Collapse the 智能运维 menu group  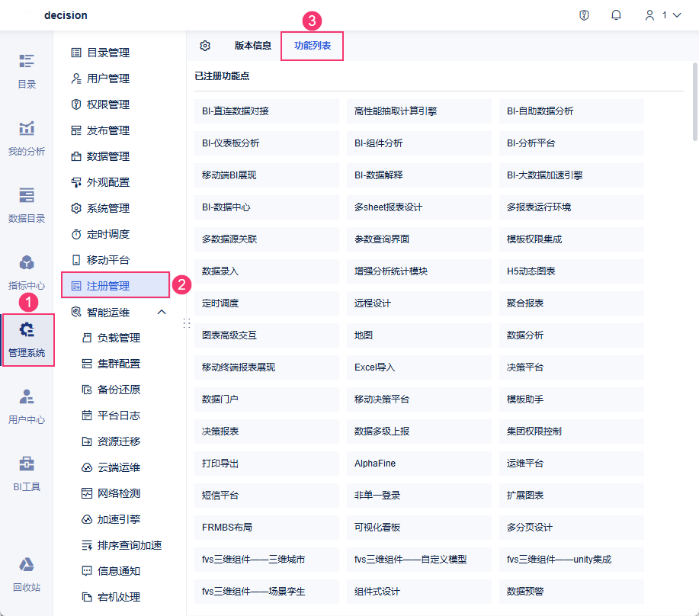(162, 312)
